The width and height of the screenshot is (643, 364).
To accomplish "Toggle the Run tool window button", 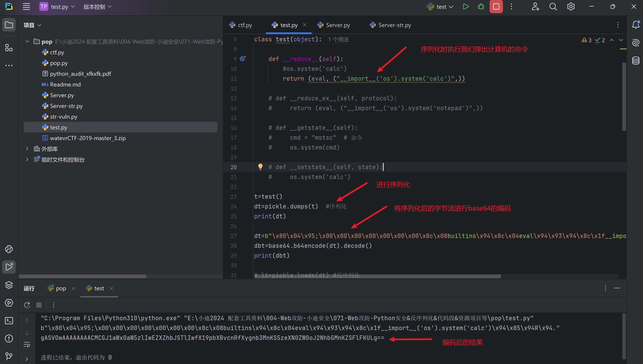I will (x=9, y=267).
